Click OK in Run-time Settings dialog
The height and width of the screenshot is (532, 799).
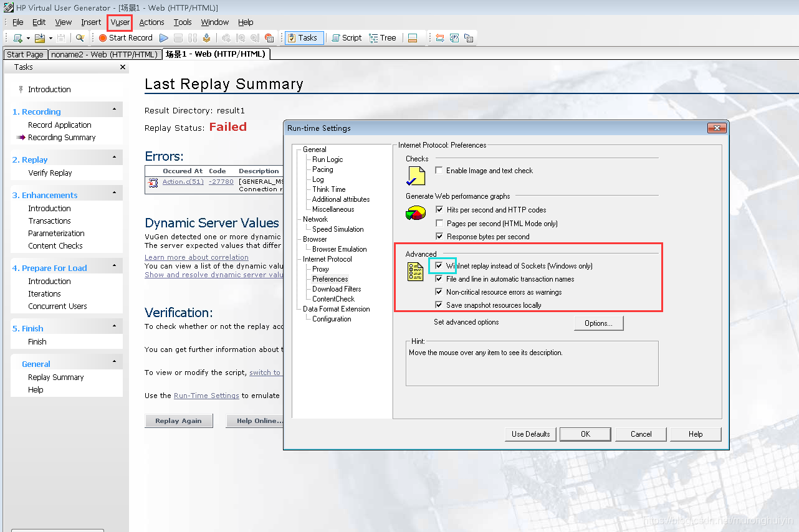pyautogui.click(x=585, y=434)
